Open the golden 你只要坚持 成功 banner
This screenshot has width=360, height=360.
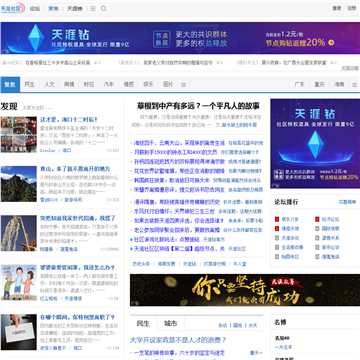coord(245,290)
